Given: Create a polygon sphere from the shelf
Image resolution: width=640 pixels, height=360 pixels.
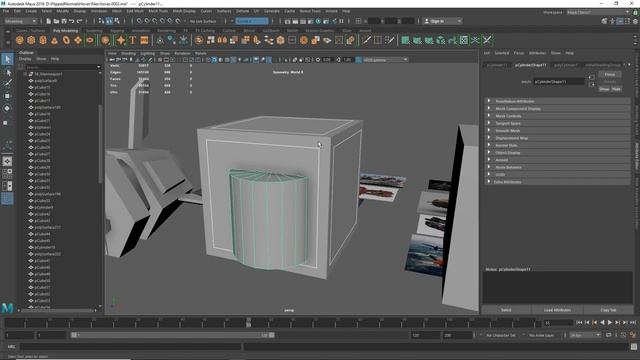Looking at the screenshot, I should point(20,40).
